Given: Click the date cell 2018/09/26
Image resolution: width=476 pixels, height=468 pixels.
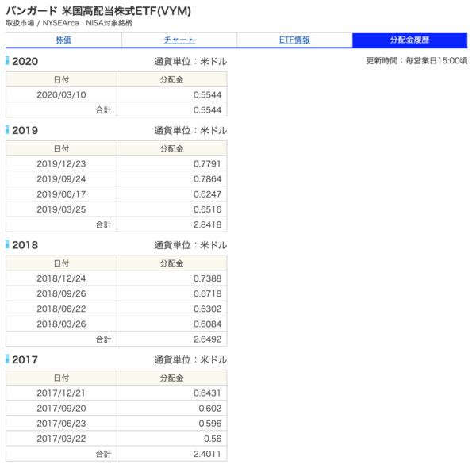Looking at the screenshot, I should tap(61, 293).
